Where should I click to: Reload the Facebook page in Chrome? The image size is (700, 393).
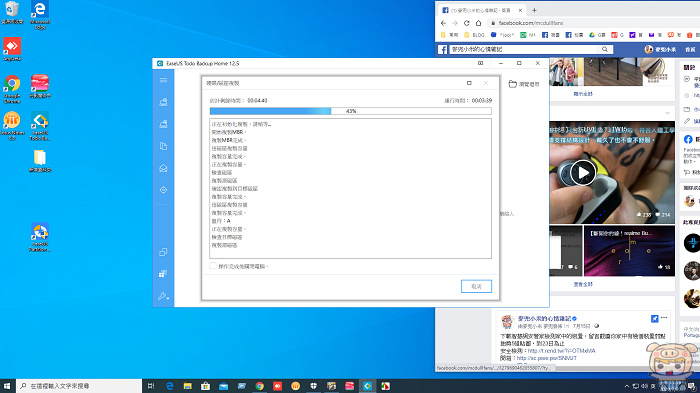click(467, 23)
